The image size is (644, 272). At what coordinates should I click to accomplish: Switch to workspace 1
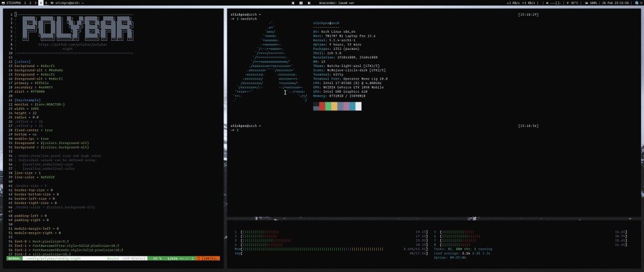point(25,3)
